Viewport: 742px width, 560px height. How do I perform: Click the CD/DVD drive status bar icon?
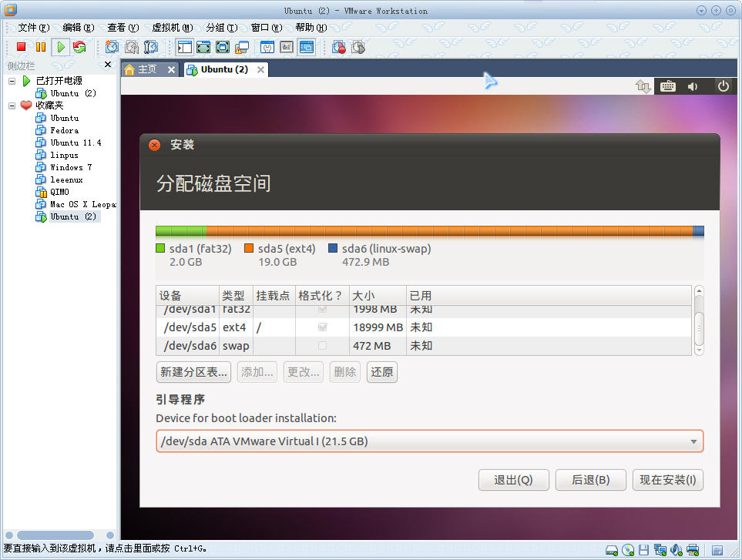(628, 550)
